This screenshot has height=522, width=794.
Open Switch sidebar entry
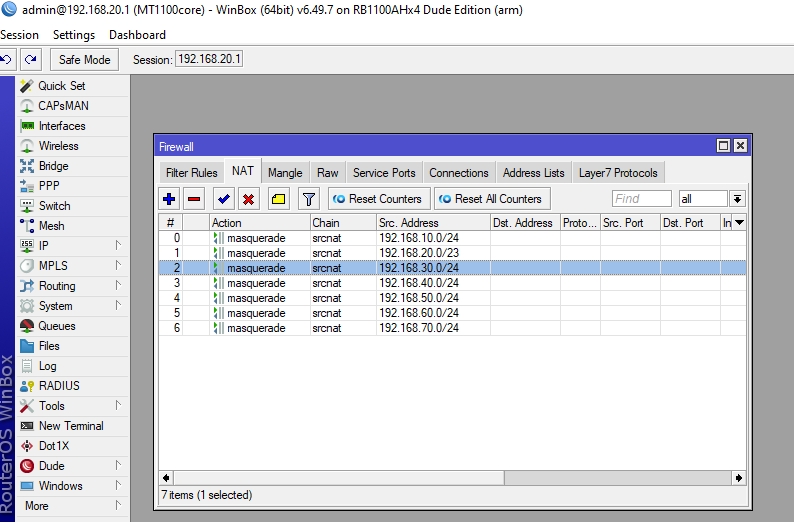(72, 206)
